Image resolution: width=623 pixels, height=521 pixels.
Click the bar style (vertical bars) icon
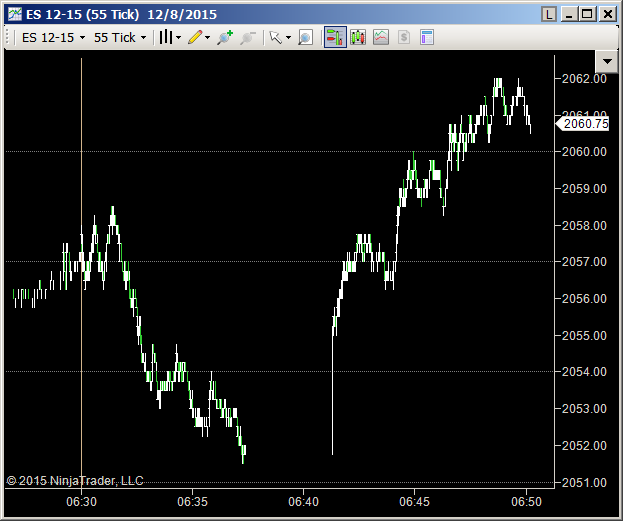coord(166,37)
